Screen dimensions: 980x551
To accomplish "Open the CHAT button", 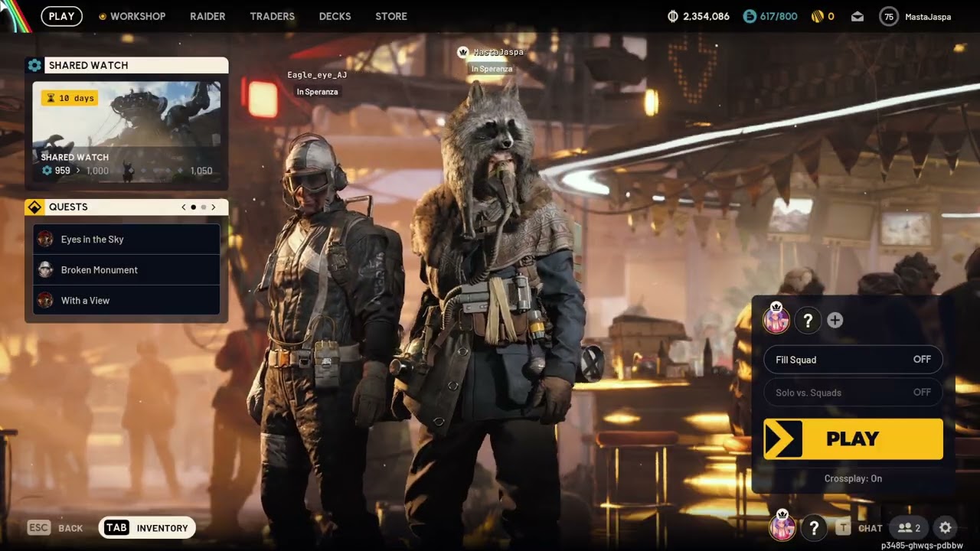I will 860,528.
